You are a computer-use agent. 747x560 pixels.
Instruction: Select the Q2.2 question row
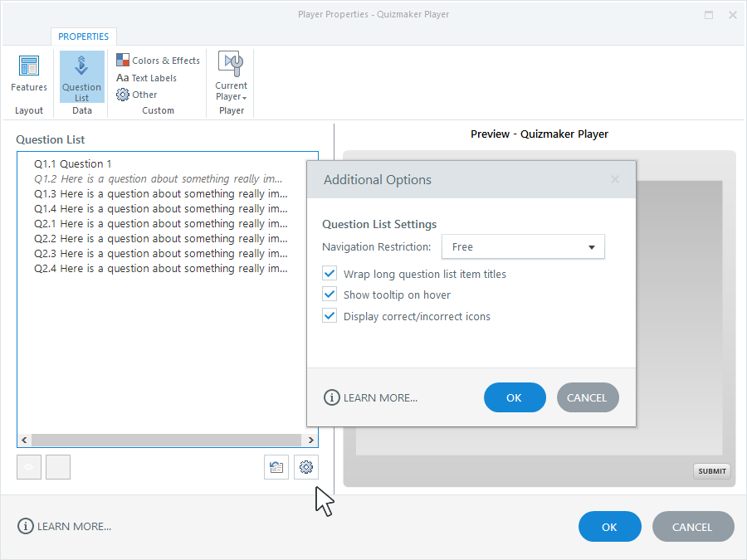(160, 239)
